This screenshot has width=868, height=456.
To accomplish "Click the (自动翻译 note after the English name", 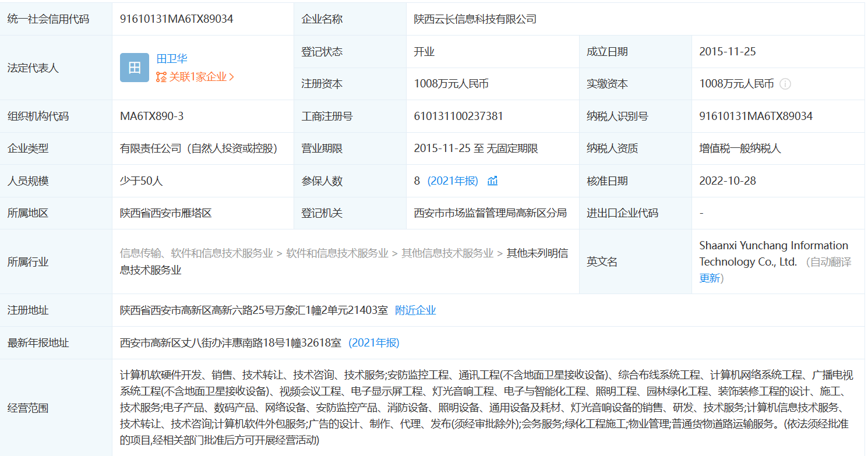I will (x=828, y=262).
